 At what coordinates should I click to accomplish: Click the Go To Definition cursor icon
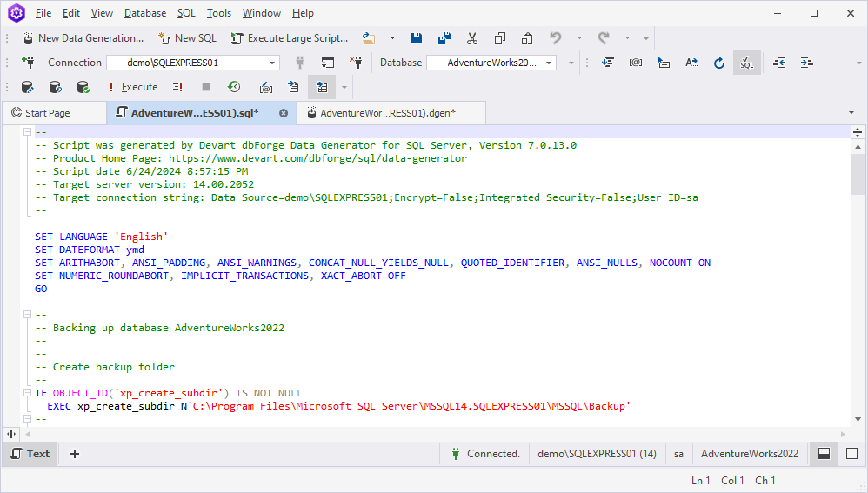tap(664, 63)
